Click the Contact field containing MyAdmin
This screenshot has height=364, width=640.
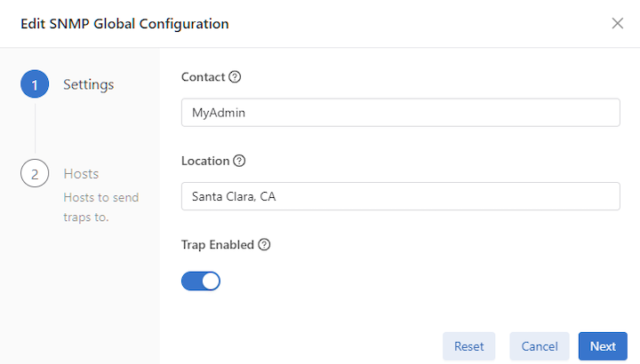[401, 113]
